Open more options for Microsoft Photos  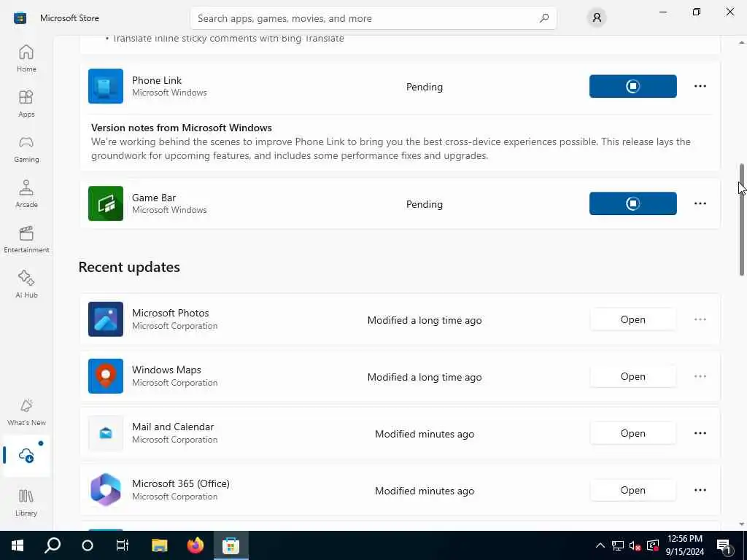pos(700,319)
